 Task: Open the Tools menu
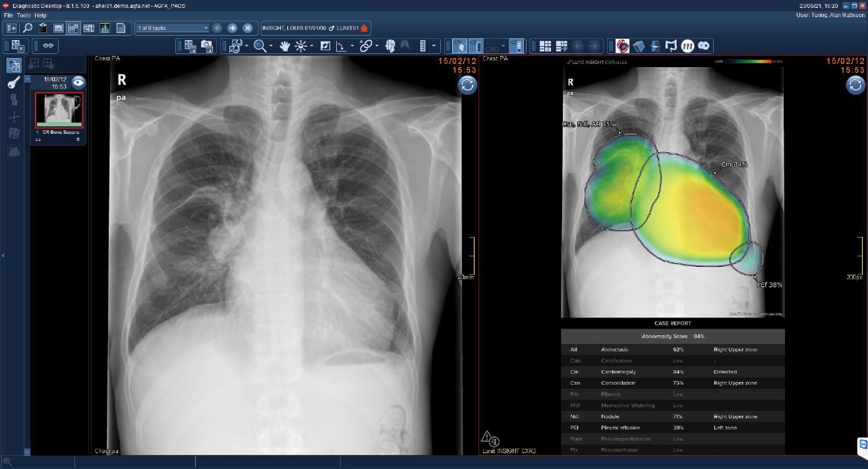[x=24, y=15]
